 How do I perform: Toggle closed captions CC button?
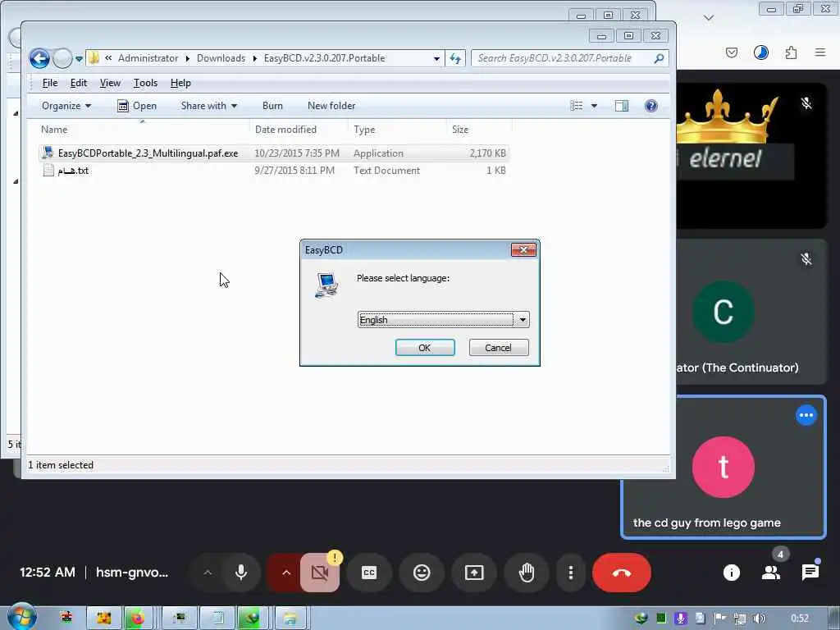pos(369,573)
